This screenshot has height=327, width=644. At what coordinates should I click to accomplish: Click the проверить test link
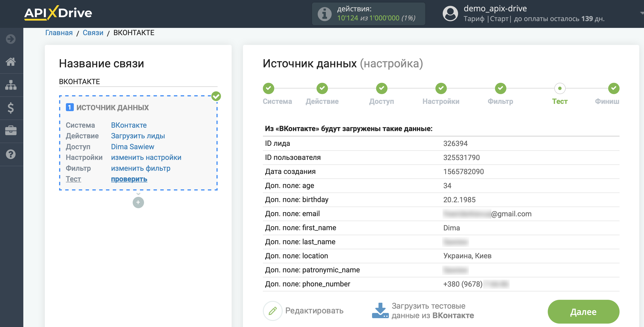pos(129,179)
